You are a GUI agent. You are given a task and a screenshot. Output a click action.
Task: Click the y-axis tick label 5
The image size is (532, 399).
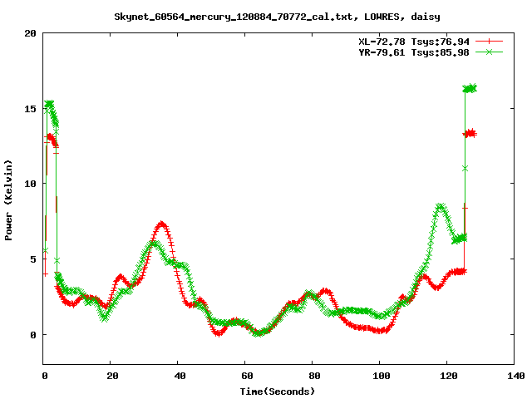coord(33,259)
